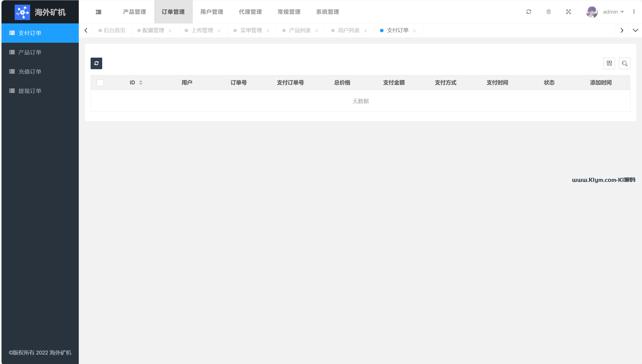Expand the tab options down chevron
This screenshot has height=364, width=642.
pos(635,30)
